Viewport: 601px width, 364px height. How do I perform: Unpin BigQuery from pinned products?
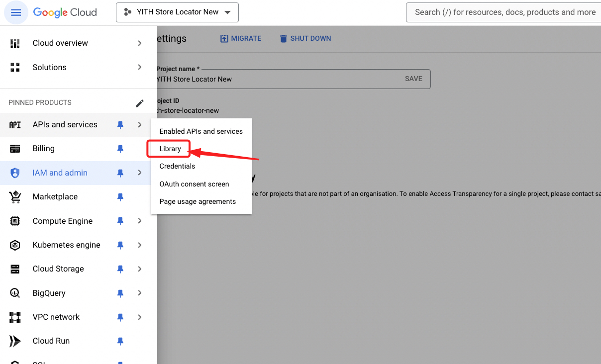[x=120, y=293]
